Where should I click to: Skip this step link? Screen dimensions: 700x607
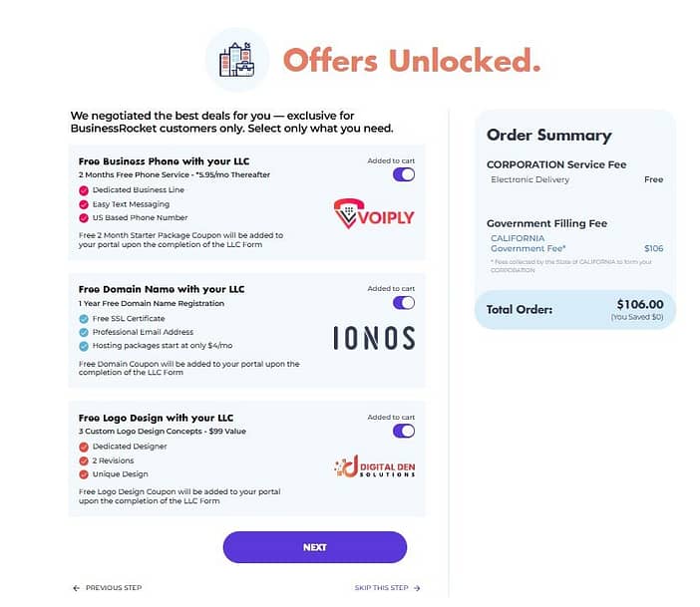point(388,588)
